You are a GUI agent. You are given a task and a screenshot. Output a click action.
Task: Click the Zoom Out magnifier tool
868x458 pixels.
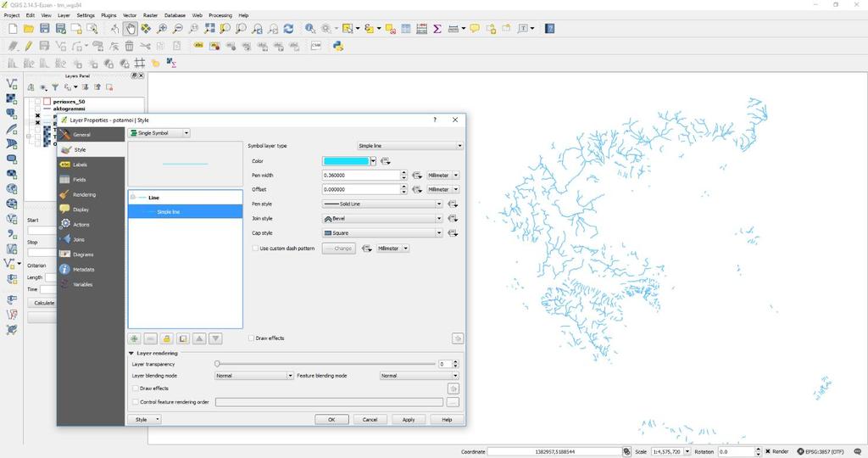(x=178, y=28)
